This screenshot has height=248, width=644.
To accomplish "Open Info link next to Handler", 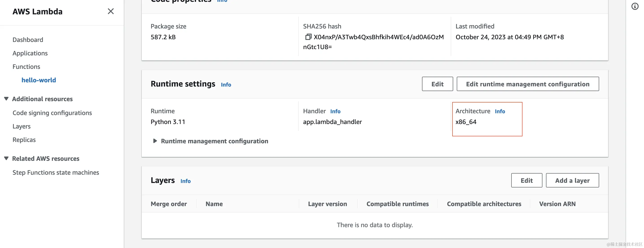I will [x=335, y=111].
